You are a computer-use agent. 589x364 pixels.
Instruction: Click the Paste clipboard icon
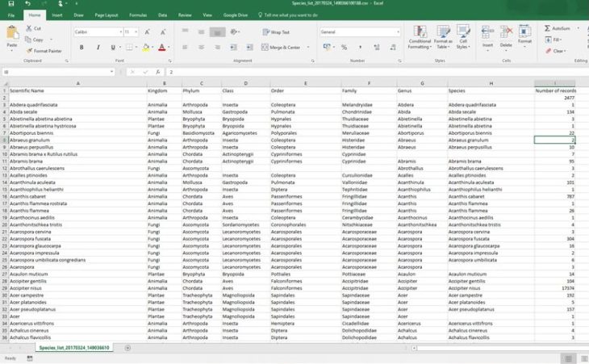click(x=12, y=33)
